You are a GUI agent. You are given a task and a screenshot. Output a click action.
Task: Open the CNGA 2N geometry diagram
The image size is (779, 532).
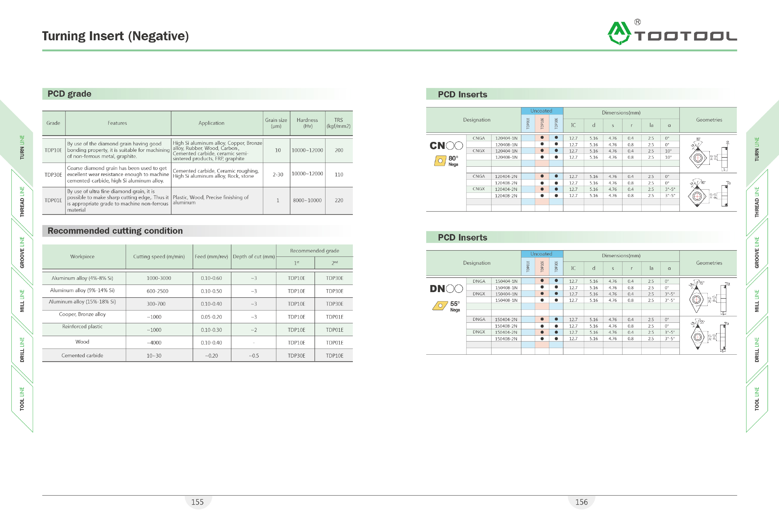coord(709,192)
